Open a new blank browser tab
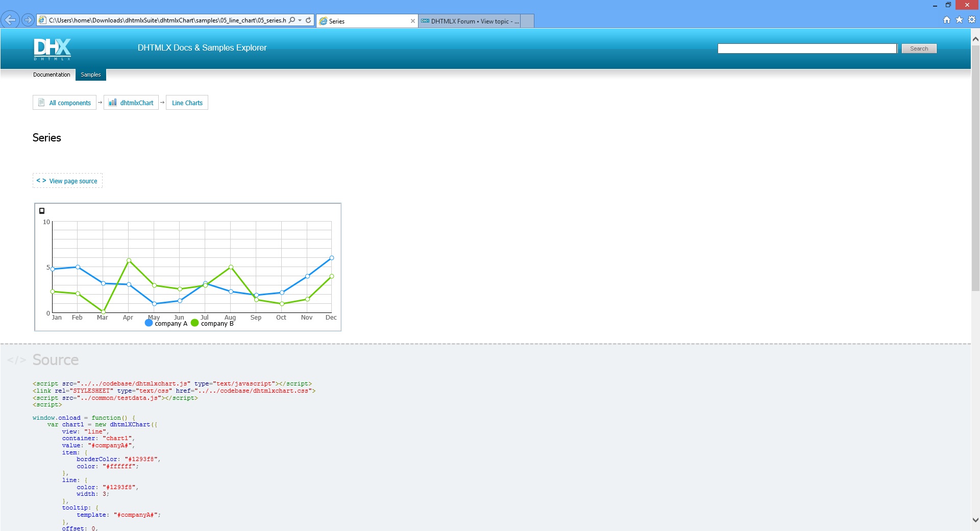The image size is (980, 531). coord(527,21)
